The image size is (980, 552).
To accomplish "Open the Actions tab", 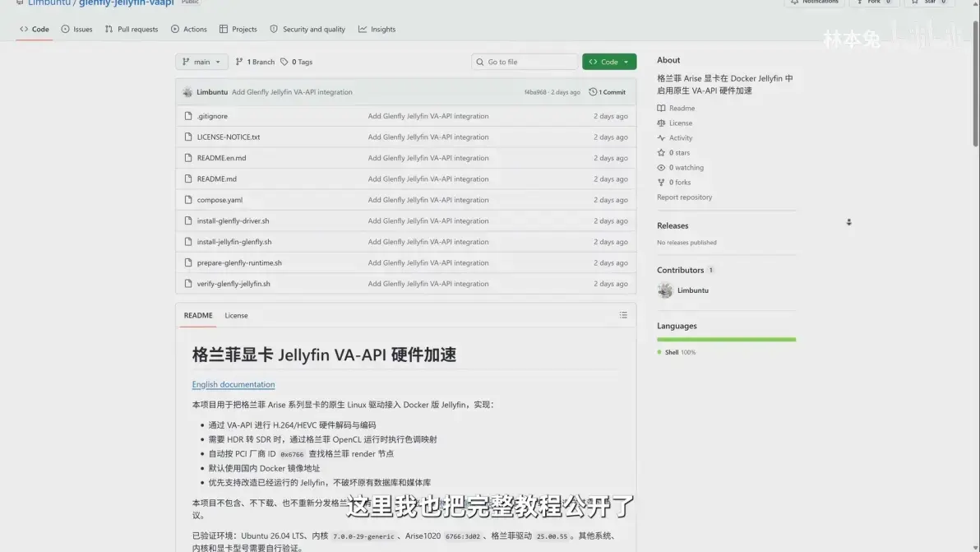I will coord(189,30).
